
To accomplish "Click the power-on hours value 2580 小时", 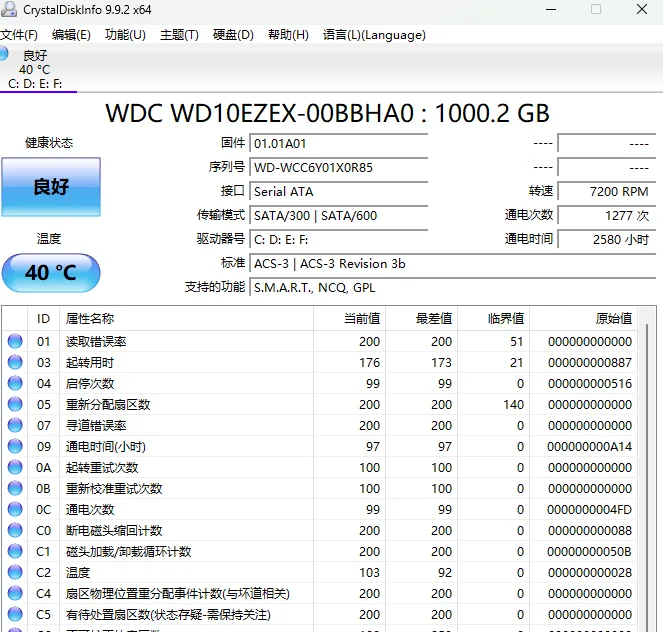I will (607, 240).
